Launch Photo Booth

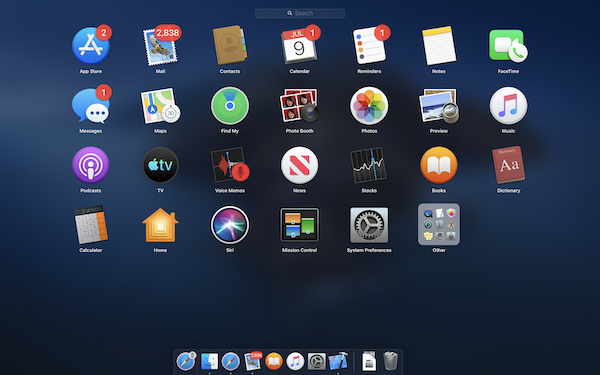click(300, 105)
